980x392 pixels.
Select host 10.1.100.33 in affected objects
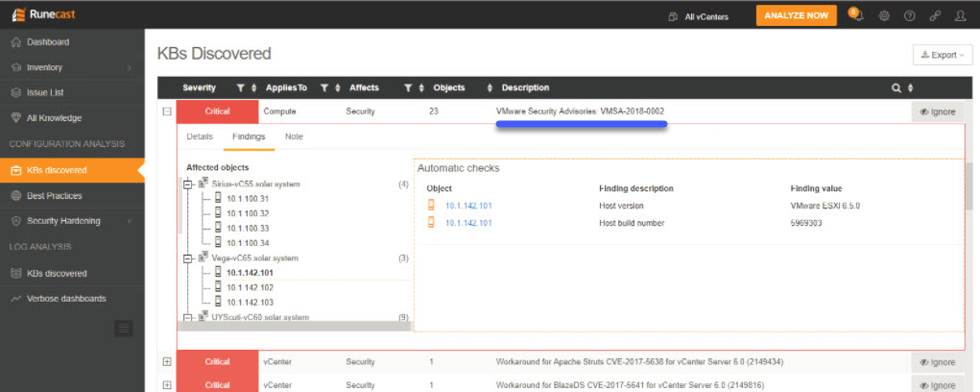coord(248,229)
